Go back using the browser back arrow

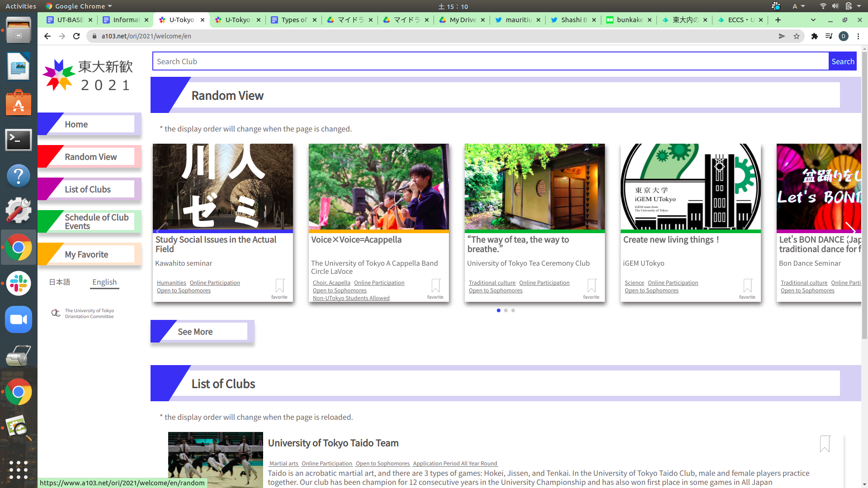(47, 36)
